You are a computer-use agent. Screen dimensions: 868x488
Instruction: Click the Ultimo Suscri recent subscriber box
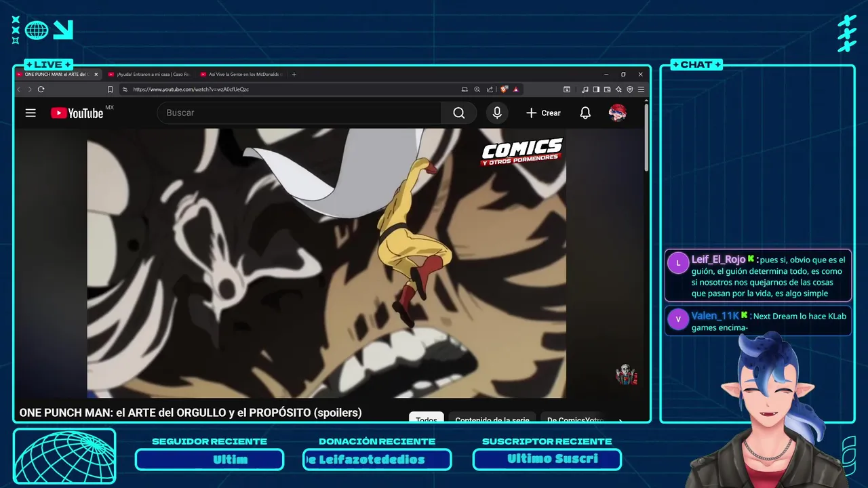tap(547, 460)
